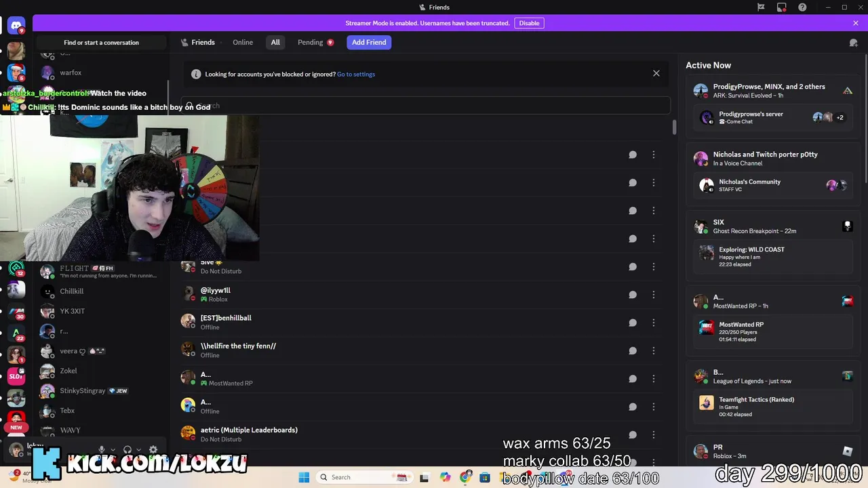Deafen with the headphones icon
The height and width of the screenshot is (488, 868).
point(127,449)
